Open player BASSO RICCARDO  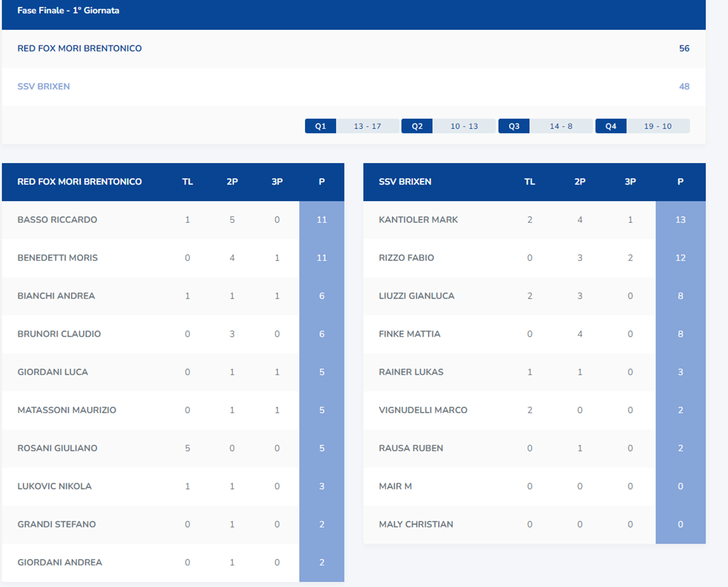click(57, 220)
